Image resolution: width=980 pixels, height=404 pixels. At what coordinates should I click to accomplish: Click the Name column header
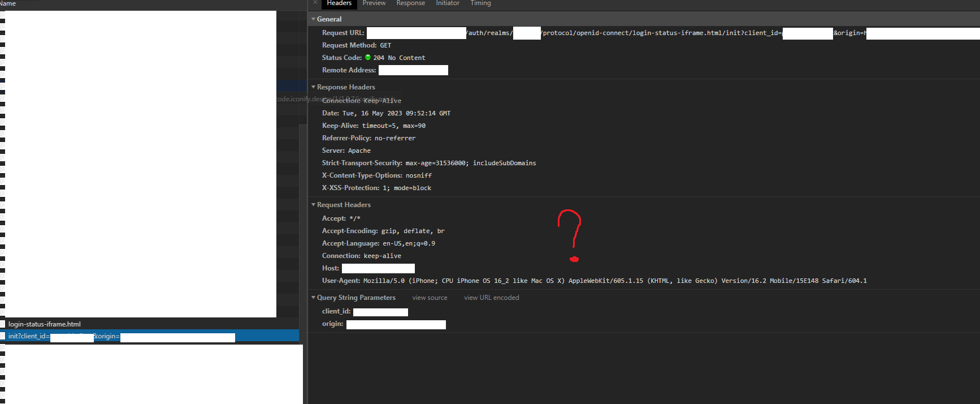click(8, 3)
